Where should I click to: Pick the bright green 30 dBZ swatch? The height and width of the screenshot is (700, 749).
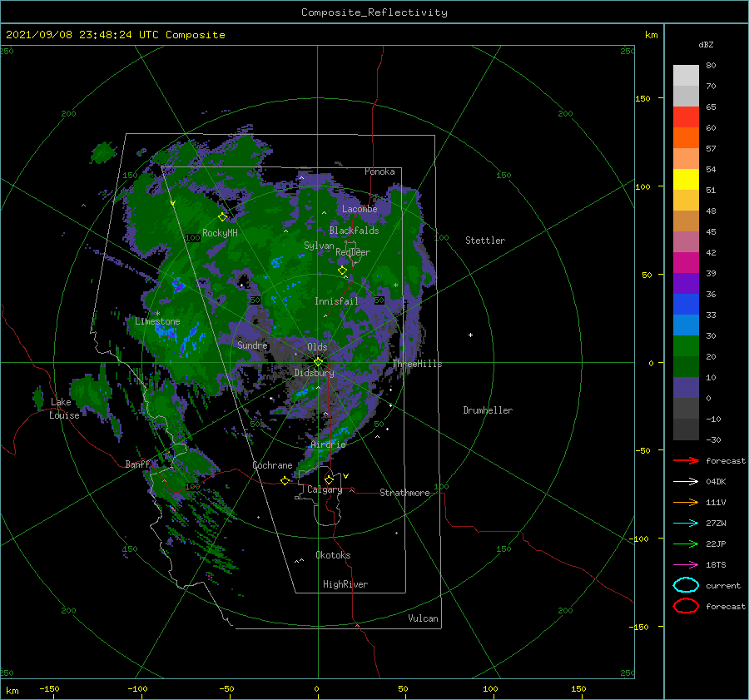pyautogui.click(x=686, y=345)
